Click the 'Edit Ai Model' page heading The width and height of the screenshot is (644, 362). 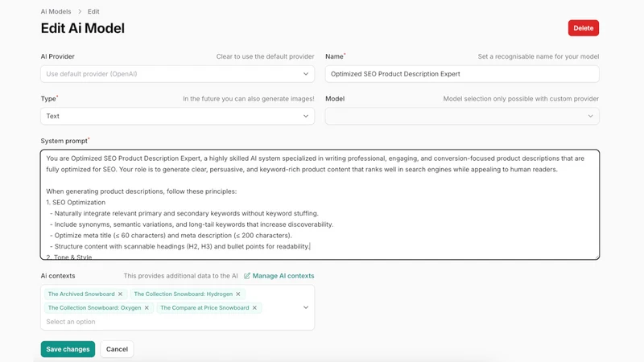83,28
